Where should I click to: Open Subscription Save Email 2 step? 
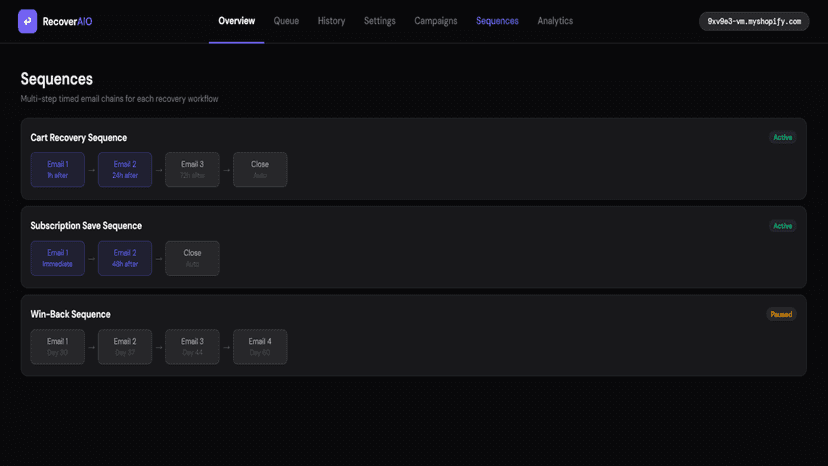[125, 258]
